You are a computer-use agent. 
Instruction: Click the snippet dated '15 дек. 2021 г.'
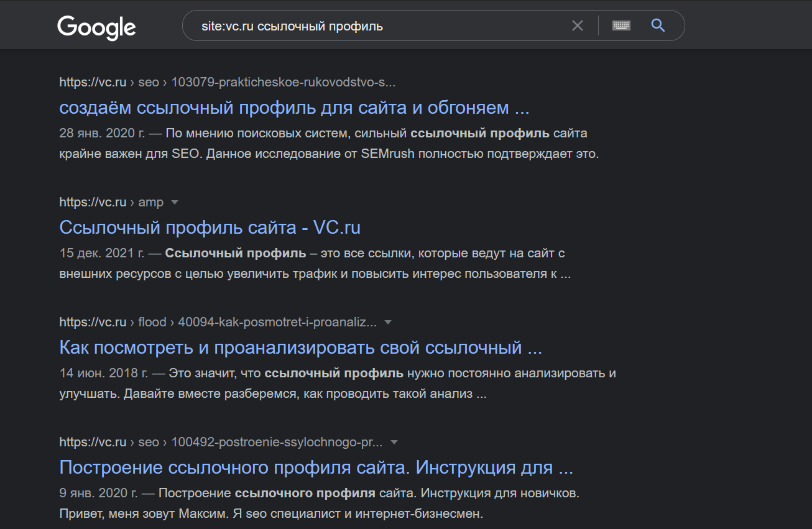click(x=315, y=264)
